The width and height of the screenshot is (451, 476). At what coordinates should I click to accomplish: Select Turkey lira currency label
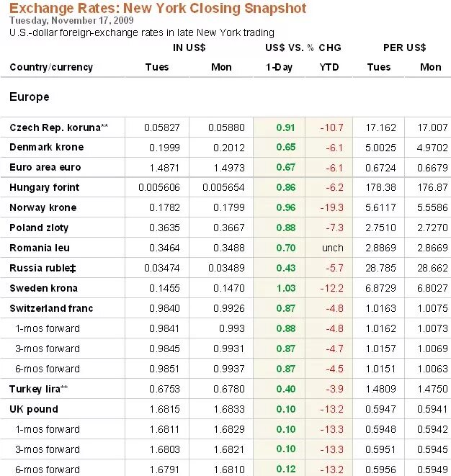(39, 389)
